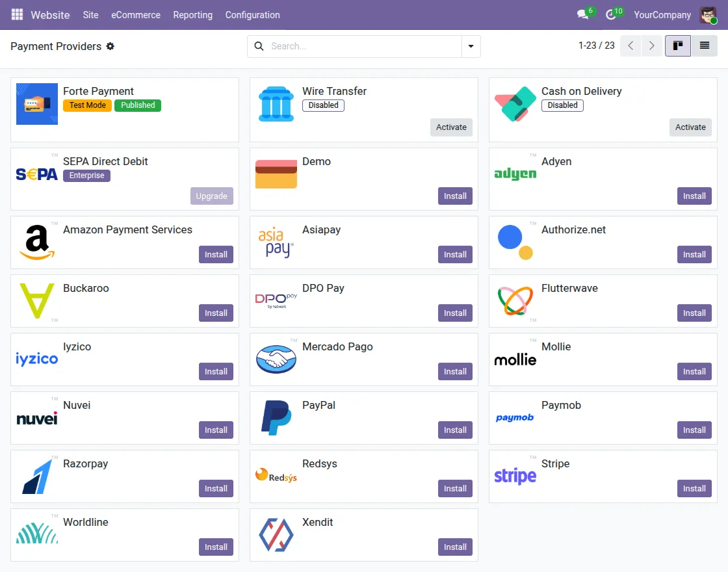Switch to list view using its icon
728x572 pixels.
(x=705, y=46)
